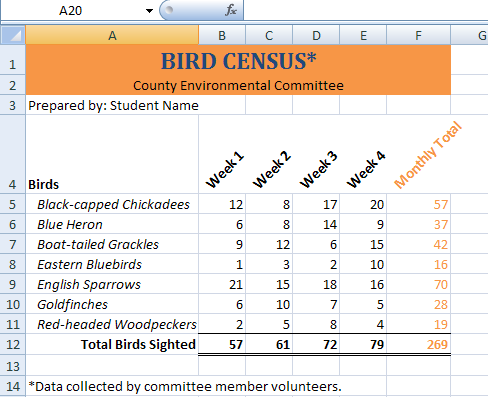Select the Total Birds Sighted cell
Viewport: 488px width, 397px height.
pyautogui.click(x=112, y=345)
